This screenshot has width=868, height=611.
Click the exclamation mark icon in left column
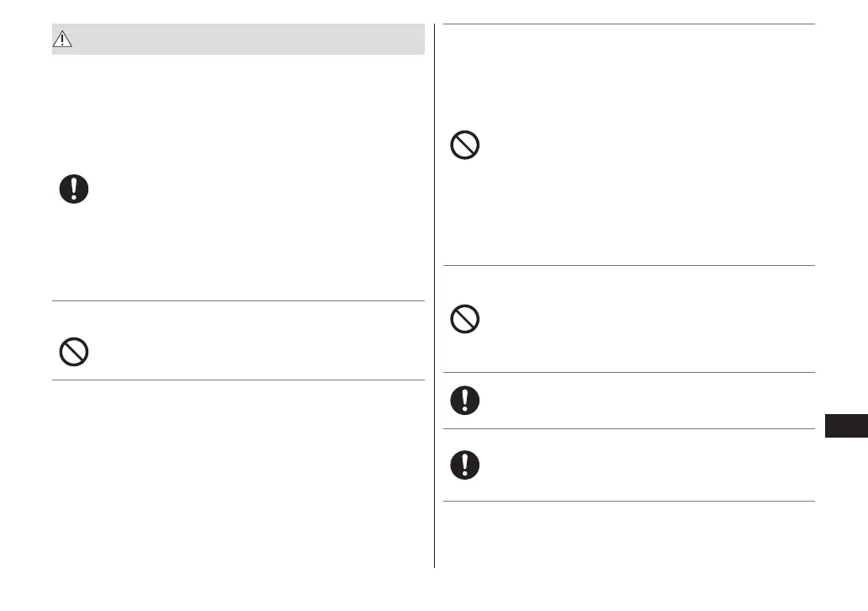74,189
